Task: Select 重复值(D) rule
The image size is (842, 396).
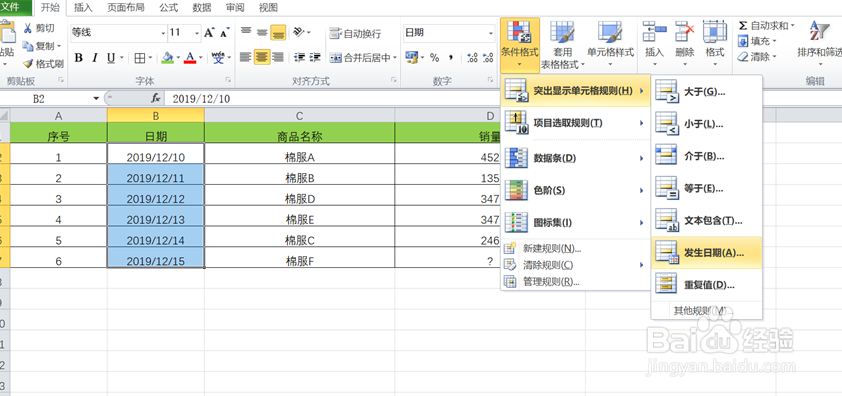Action: [706, 285]
